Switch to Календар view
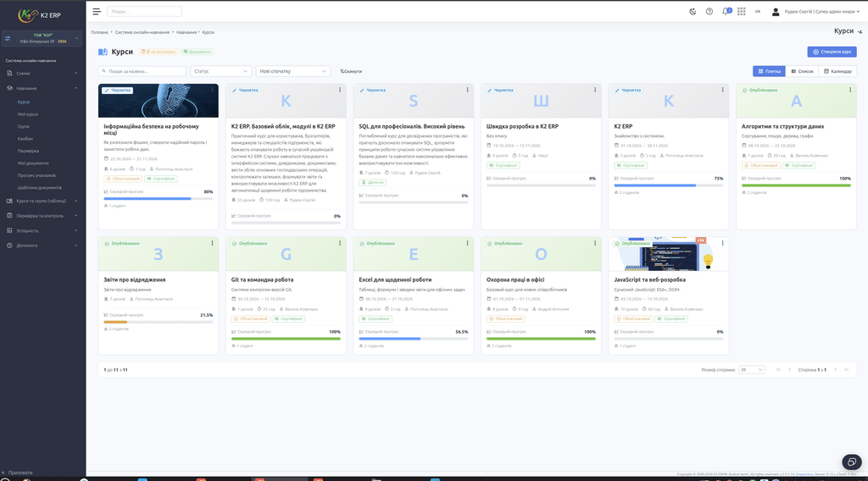 click(837, 71)
